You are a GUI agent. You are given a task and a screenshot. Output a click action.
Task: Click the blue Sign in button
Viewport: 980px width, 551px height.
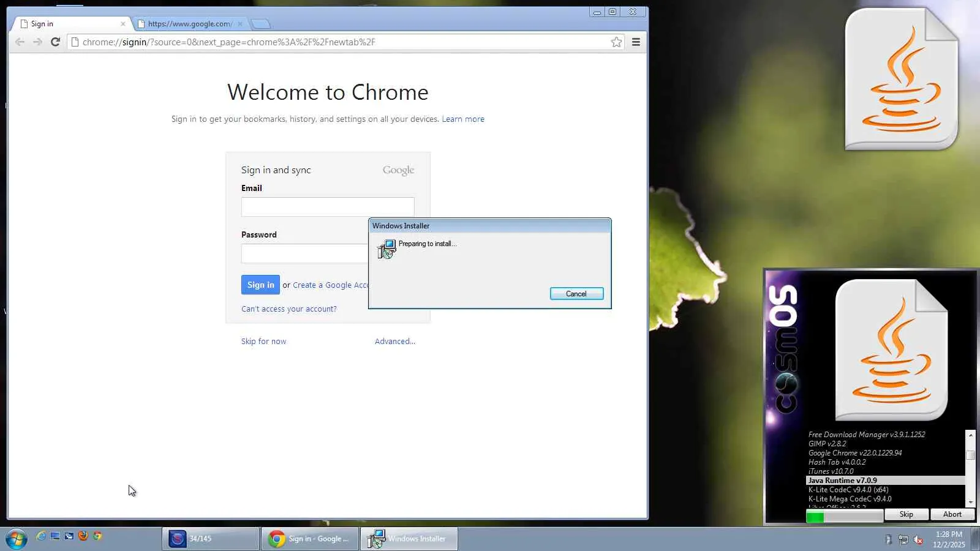point(260,285)
